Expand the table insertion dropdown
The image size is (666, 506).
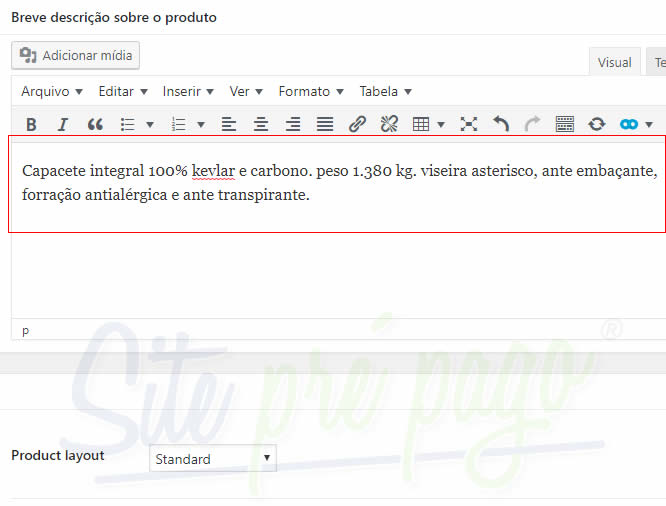coord(441,125)
